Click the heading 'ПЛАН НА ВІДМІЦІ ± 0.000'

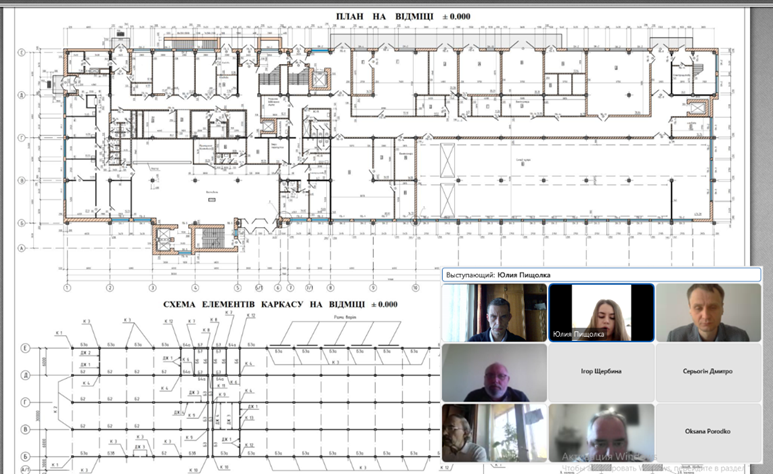(403, 16)
